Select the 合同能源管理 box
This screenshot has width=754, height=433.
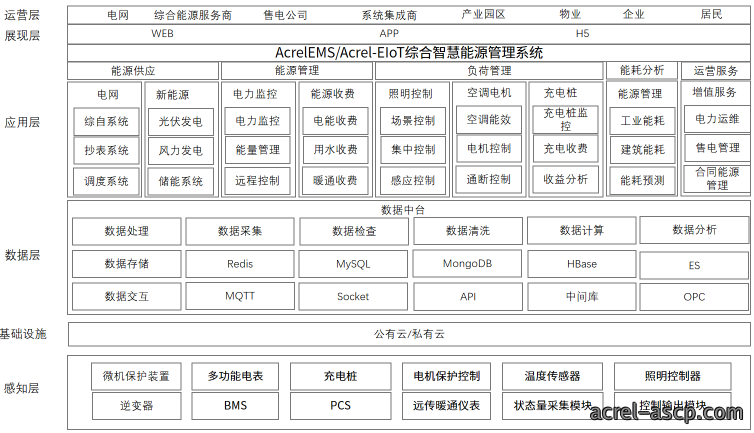(x=717, y=179)
